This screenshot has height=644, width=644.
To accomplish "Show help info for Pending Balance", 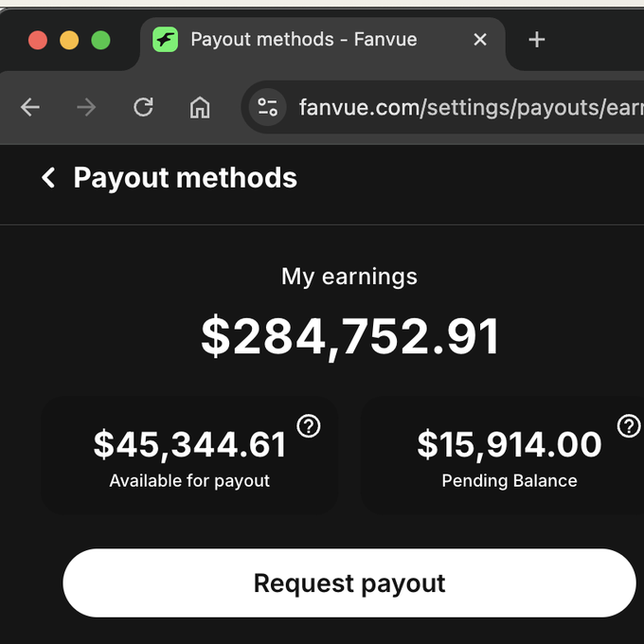I will click(x=629, y=426).
